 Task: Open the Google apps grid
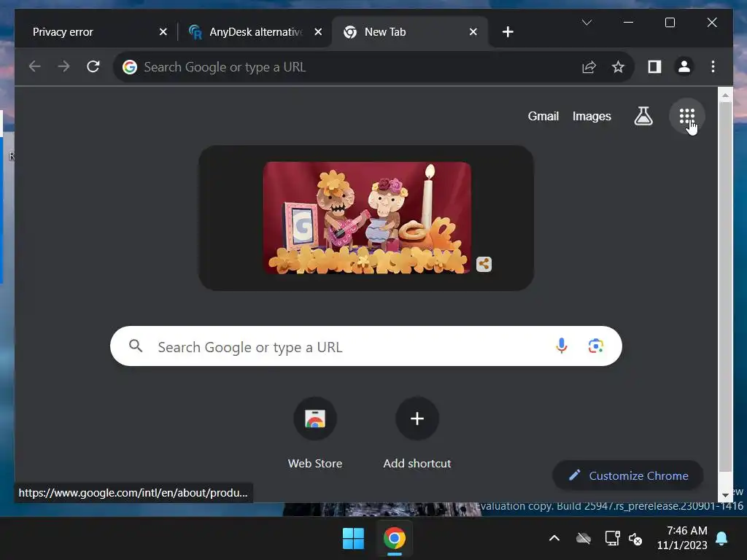(x=686, y=116)
